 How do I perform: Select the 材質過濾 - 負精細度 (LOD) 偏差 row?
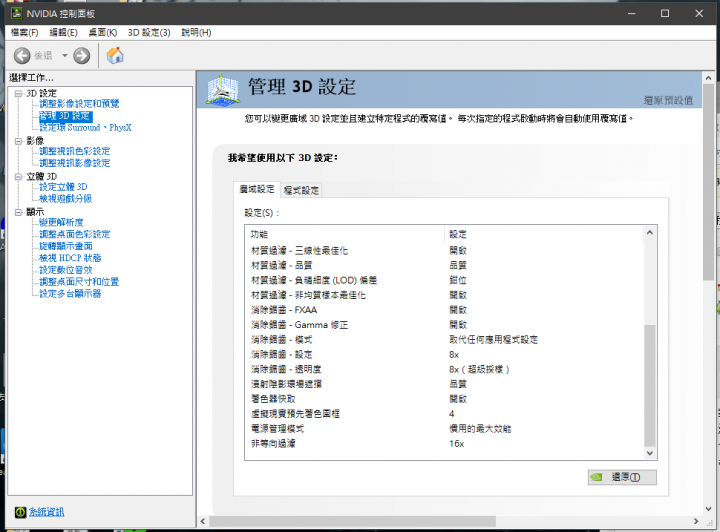pos(444,280)
